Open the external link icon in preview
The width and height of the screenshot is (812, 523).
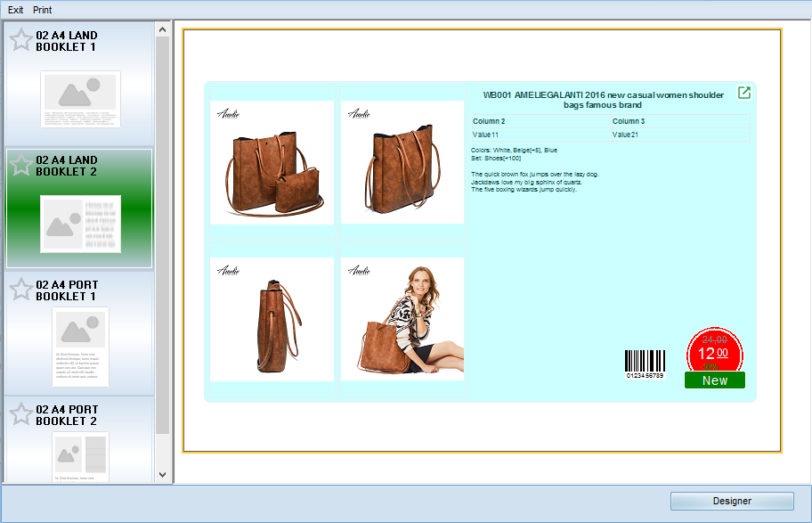click(x=744, y=93)
